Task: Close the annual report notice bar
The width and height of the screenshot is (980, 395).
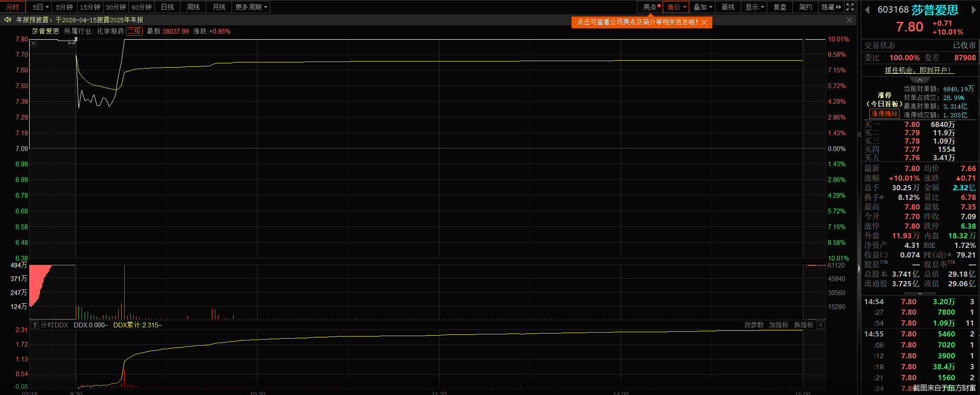Action: click(x=849, y=20)
